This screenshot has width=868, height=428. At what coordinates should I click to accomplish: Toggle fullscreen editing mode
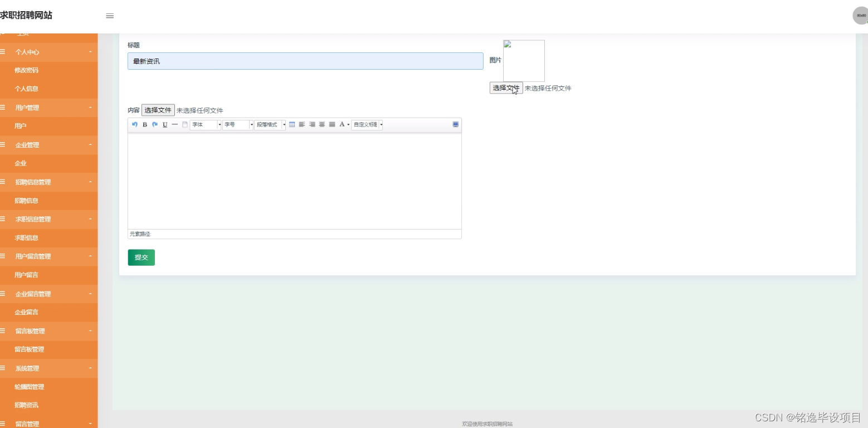click(455, 124)
